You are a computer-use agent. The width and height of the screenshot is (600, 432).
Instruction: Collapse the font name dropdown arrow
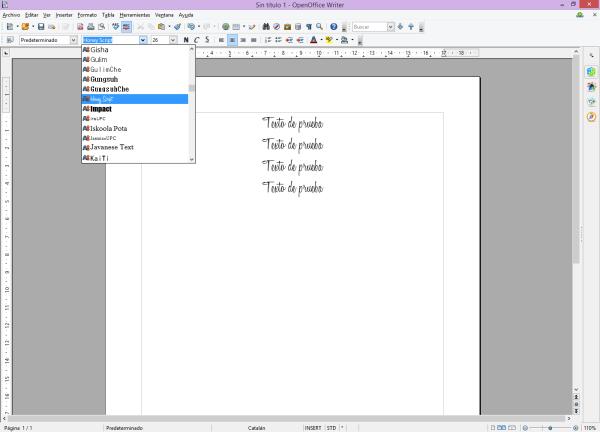pos(143,40)
